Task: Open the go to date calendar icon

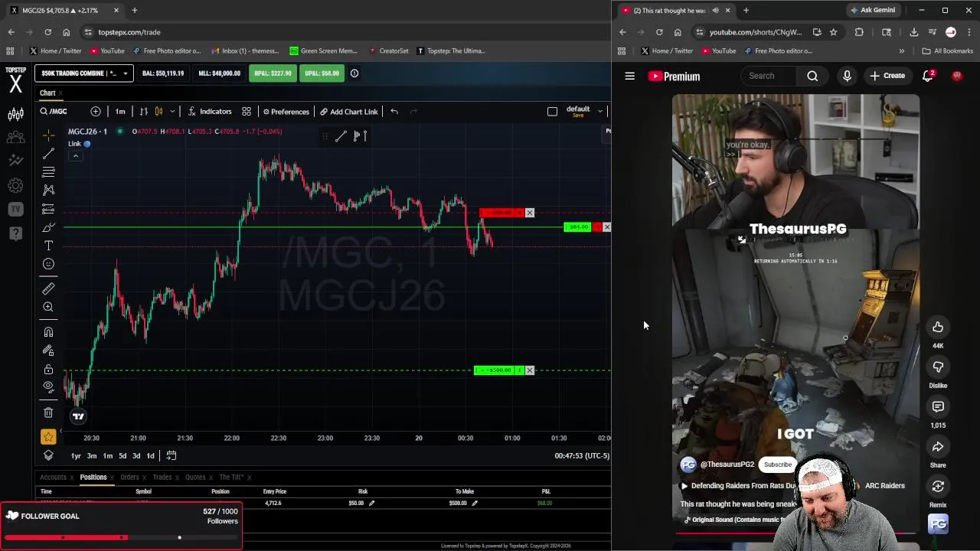Action: tap(171, 456)
